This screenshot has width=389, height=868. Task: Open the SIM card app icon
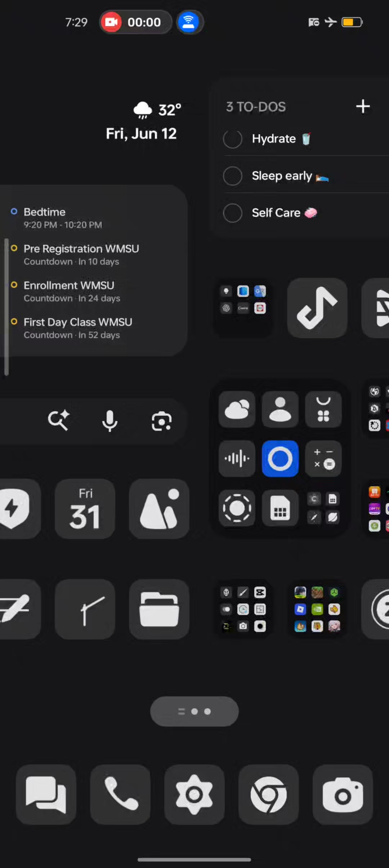(280, 508)
